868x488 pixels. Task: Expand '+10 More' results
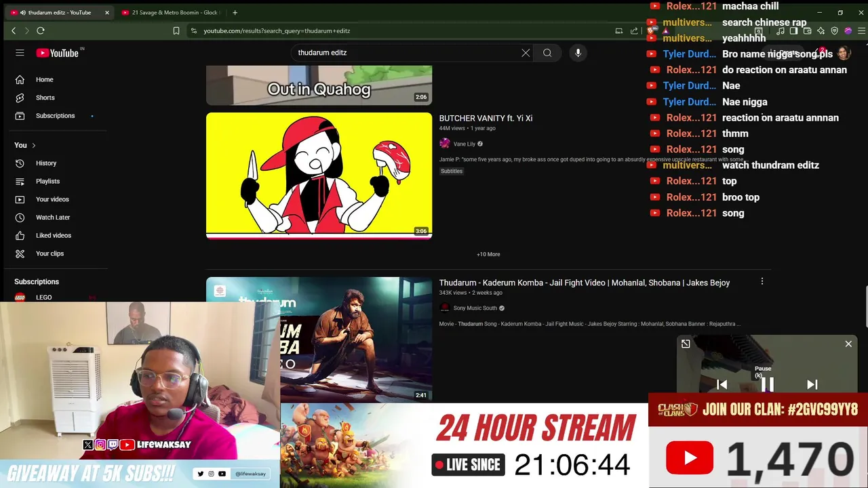tap(488, 254)
